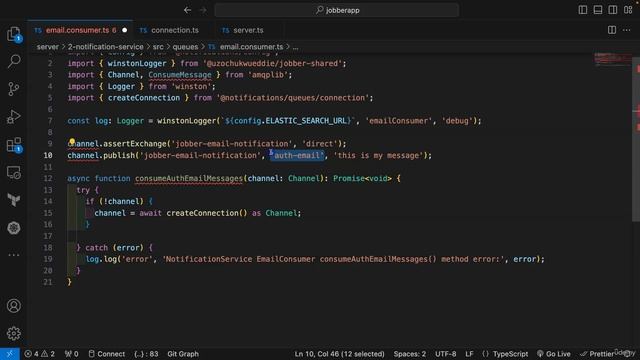640x360 pixels.
Task: Toggle the primary side bar
Action: pyautogui.click(x=583, y=10)
